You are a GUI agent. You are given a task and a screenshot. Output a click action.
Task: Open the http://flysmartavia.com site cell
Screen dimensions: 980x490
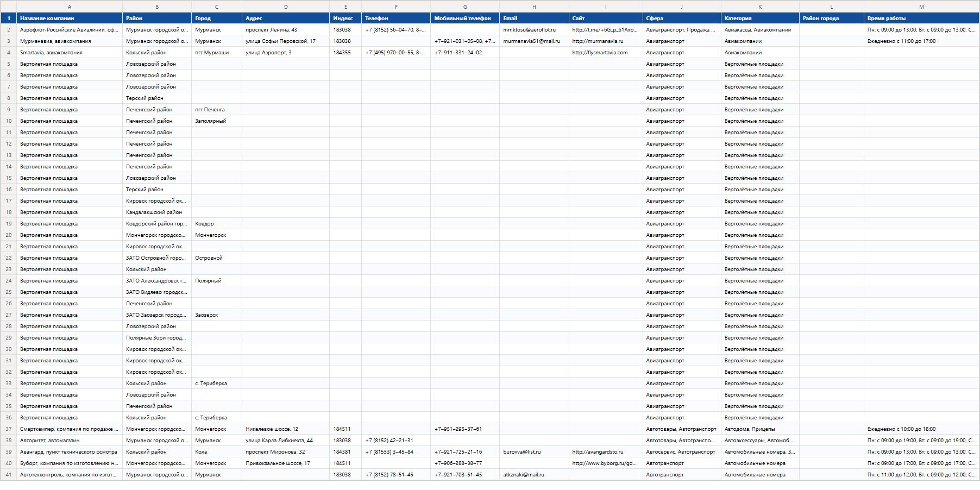tap(606, 53)
